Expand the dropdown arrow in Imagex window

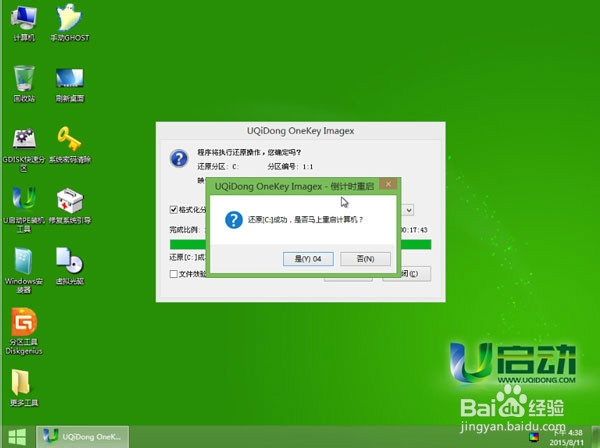coord(409,210)
